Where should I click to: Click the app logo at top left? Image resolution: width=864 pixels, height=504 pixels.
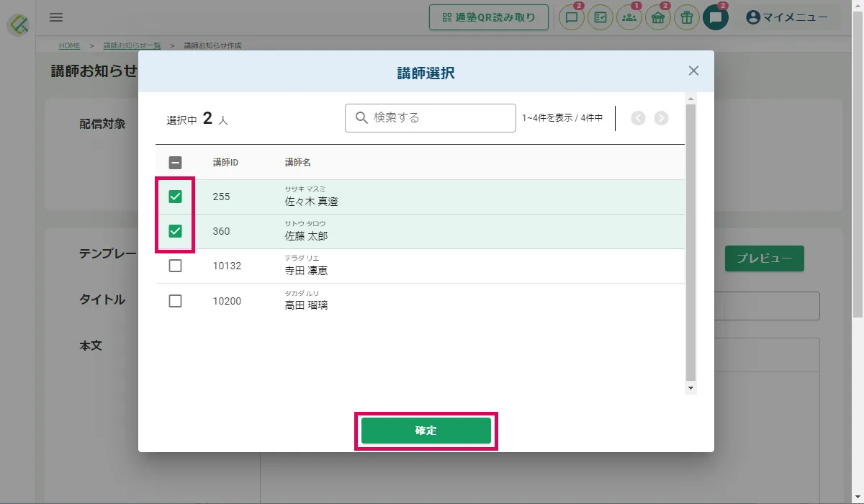18,24
